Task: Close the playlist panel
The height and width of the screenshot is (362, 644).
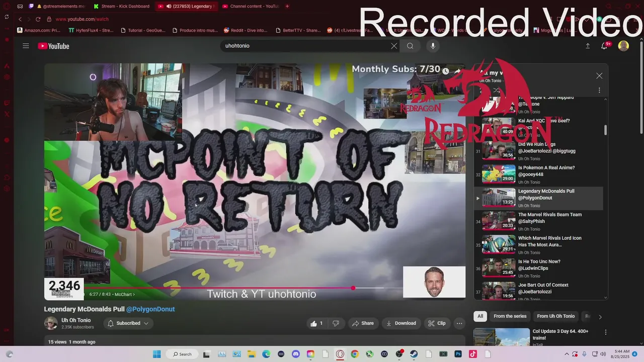Action: click(599, 76)
